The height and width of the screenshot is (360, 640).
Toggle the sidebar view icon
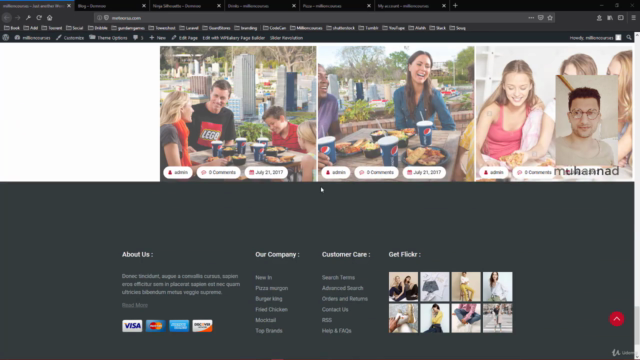point(620,18)
